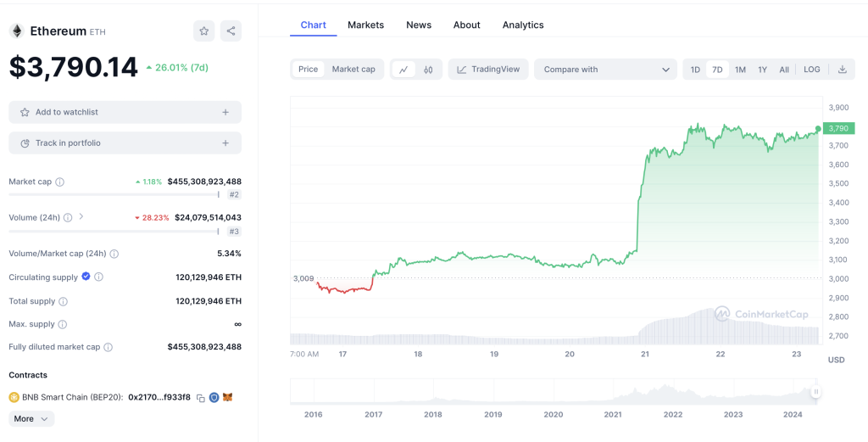Click 2021 on the history timeline
Viewport: 868px width, 442px height.
click(x=612, y=414)
